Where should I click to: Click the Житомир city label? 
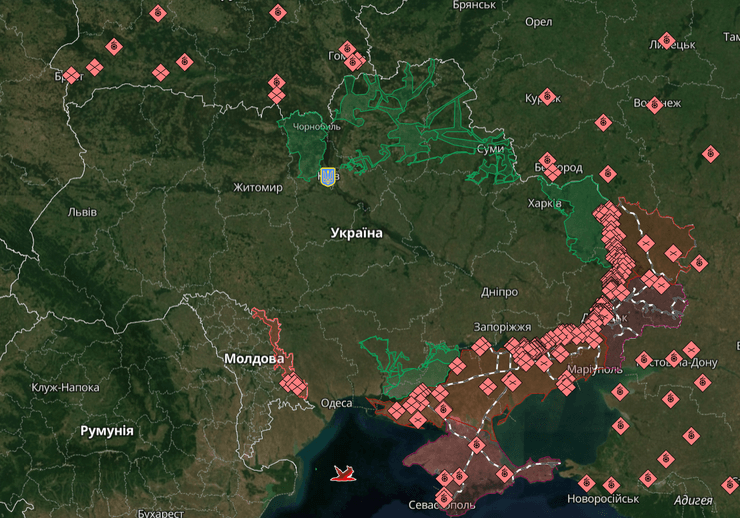pos(258,187)
